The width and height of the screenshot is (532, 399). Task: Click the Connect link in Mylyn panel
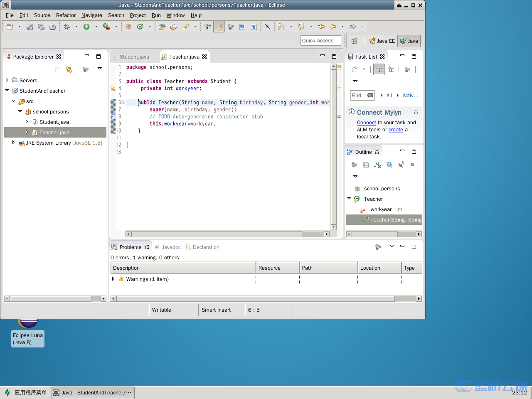click(x=366, y=123)
